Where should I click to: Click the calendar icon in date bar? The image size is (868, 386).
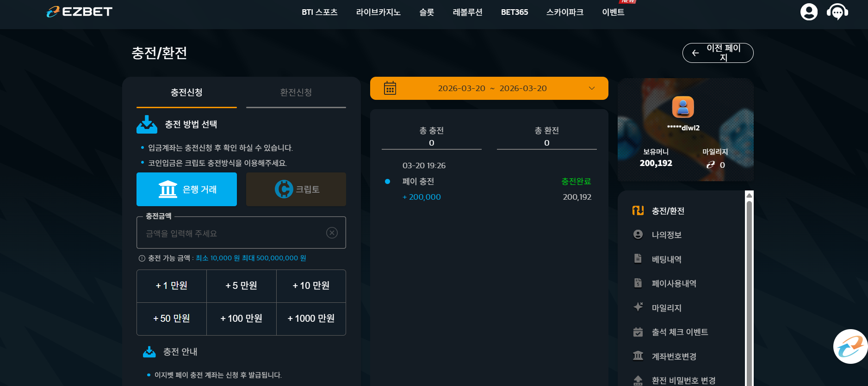point(390,88)
